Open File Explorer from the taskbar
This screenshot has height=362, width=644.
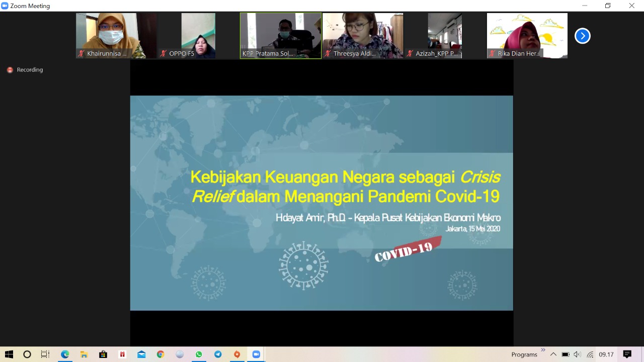coord(84,354)
